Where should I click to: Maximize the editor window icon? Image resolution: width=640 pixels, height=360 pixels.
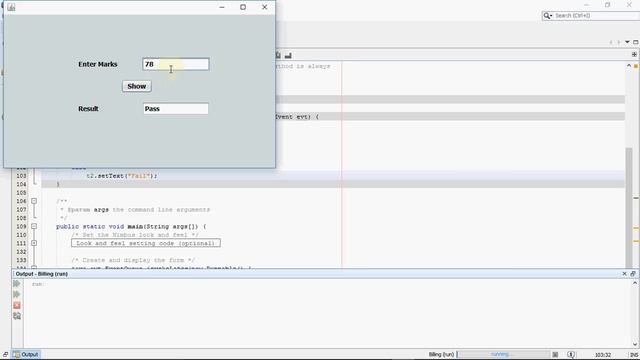pos(636,42)
